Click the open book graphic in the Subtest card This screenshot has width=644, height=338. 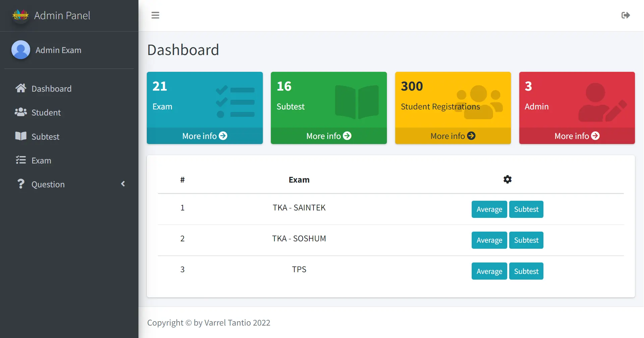[x=357, y=102]
